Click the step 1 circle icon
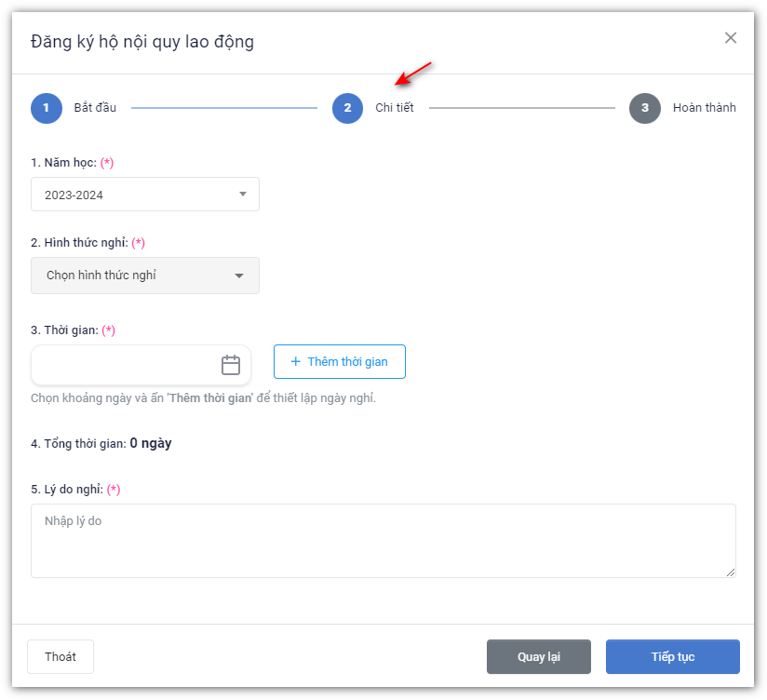The image size is (767, 700). [46, 108]
